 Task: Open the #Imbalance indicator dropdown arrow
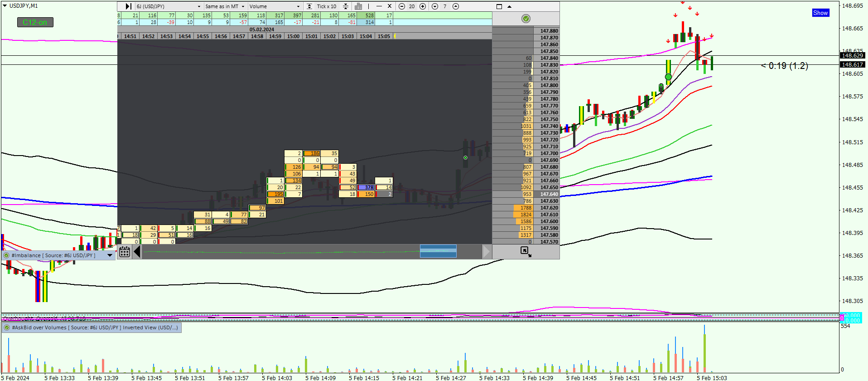[x=110, y=255]
